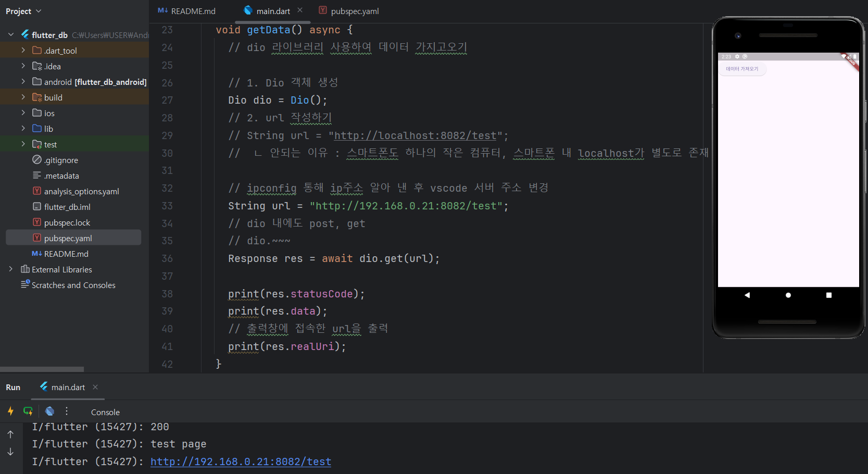Viewport: 868px width, 474px height.
Task: Select pubspec.yaml in project tree
Action: [73, 238]
